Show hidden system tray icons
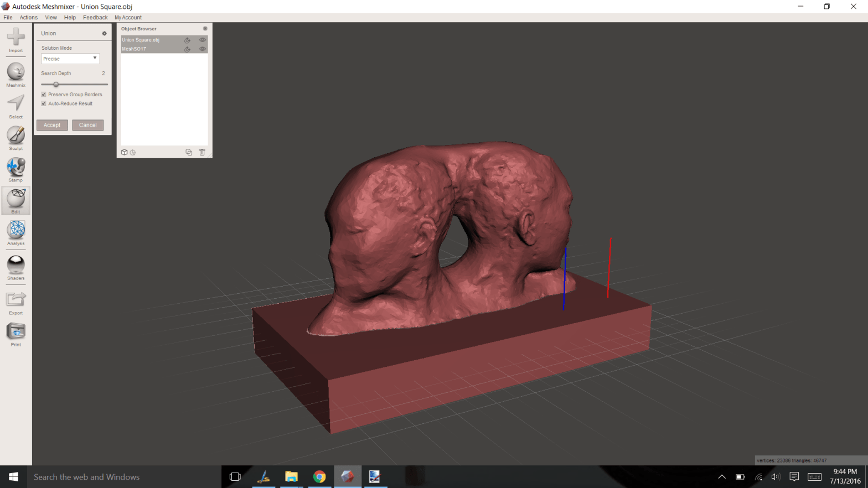Image resolution: width=868 pixels, height=488 pixels. point(722,477)
